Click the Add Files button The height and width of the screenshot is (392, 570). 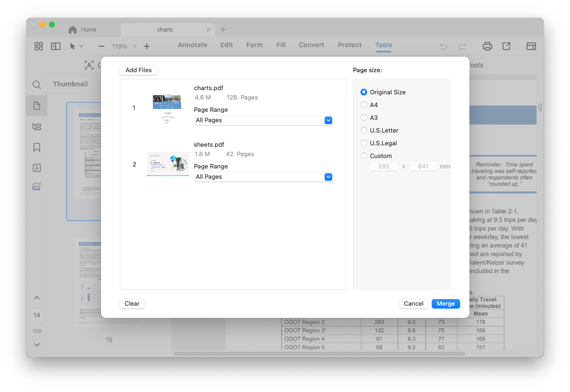(138, 70)
